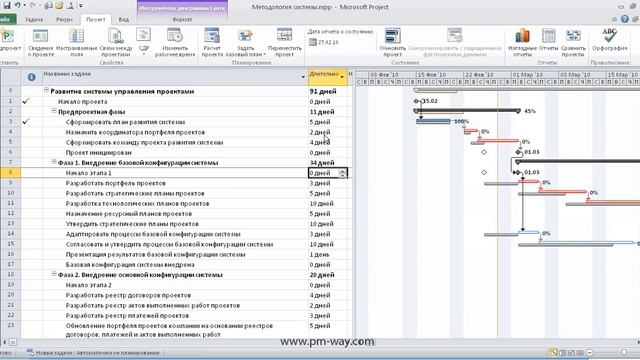640x360 pixels.
Task: Click Обновить проект (Update project)
Action: [x=392, y=42]
